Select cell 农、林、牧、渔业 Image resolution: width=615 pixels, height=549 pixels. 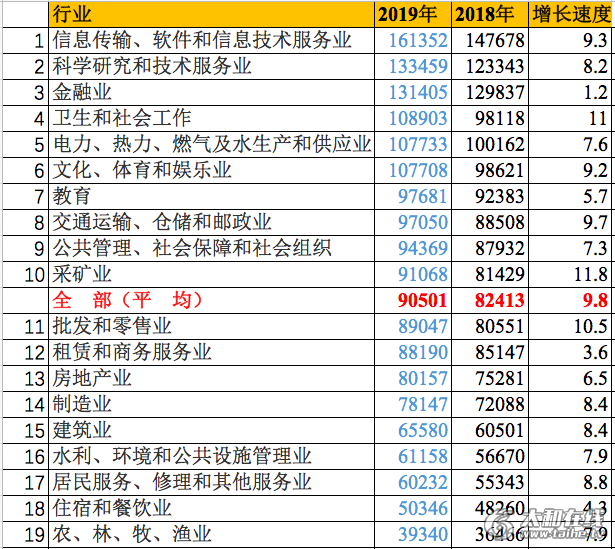(211, 534)
